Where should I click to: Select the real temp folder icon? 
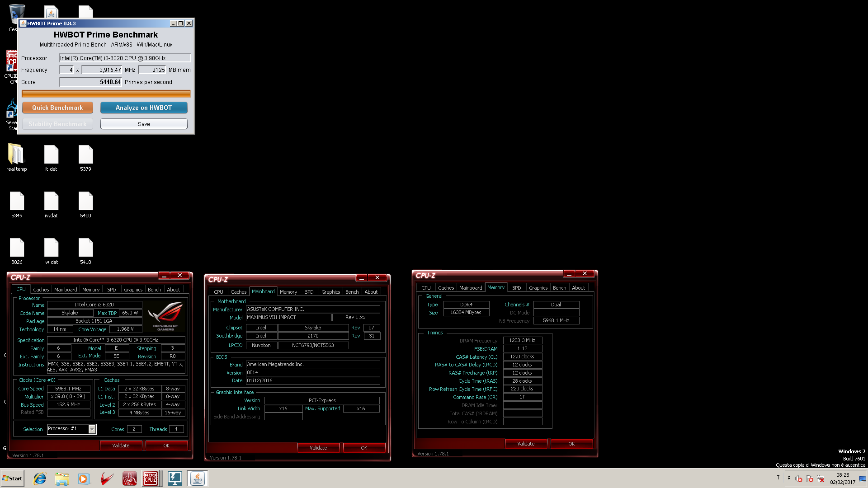pyautogui.click(x=17, y=158)
